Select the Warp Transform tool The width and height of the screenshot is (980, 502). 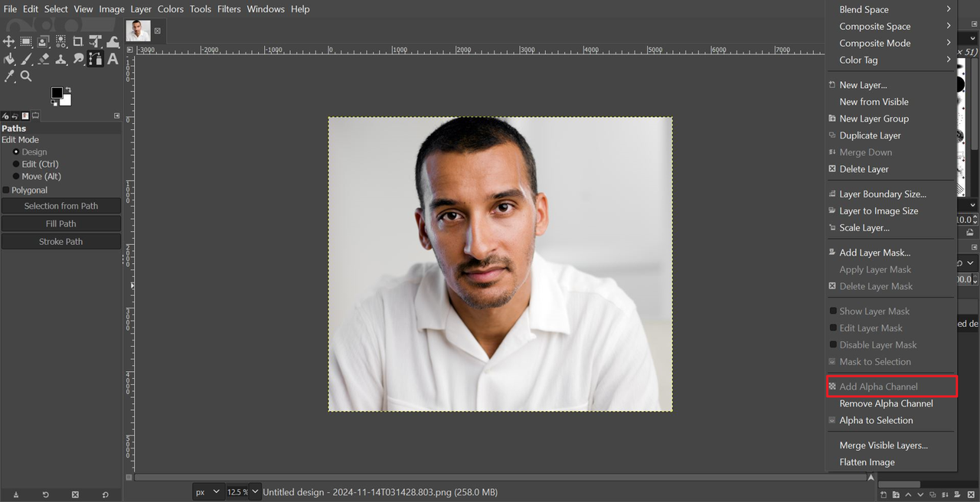click(113, 41)
